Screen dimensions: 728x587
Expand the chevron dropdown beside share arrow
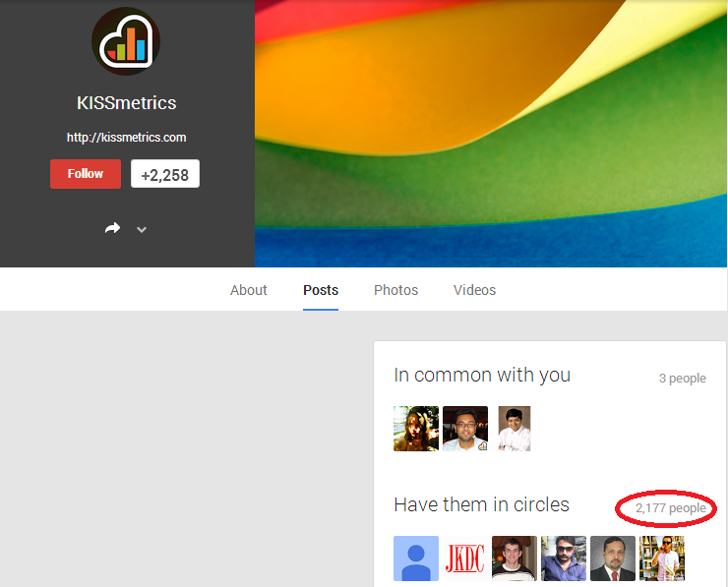point(142,229)
